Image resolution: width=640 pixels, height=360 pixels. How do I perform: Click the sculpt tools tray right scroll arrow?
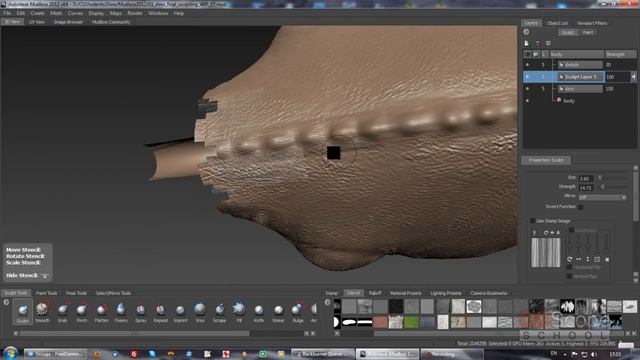(x=313, y=333)
